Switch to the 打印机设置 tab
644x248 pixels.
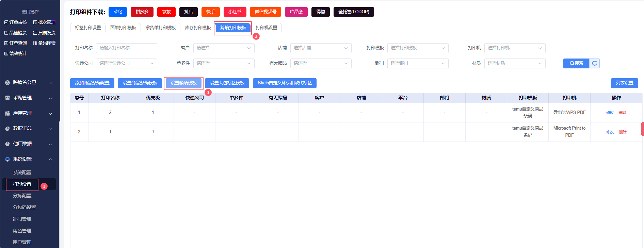point(267,28)
